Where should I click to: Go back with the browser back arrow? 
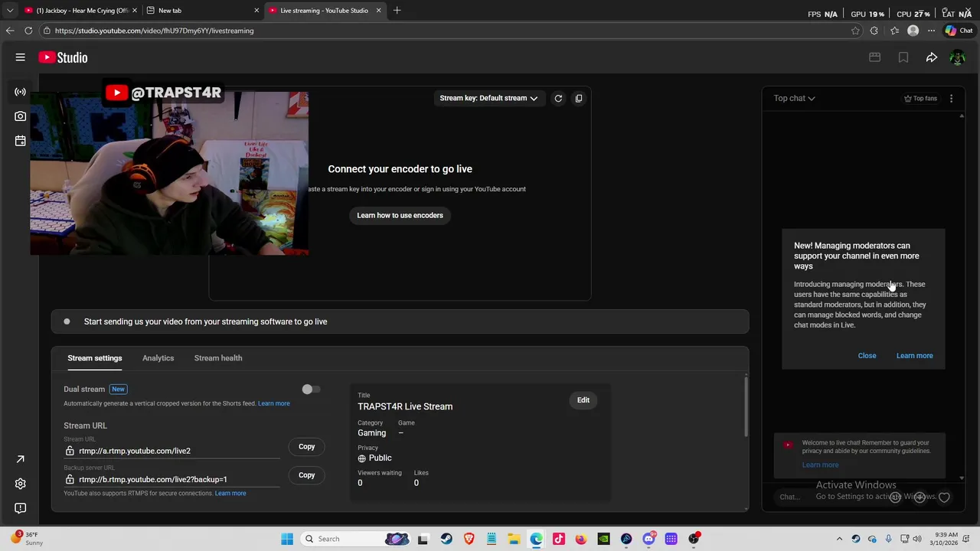pyautogui.click(x=9, y=31)
